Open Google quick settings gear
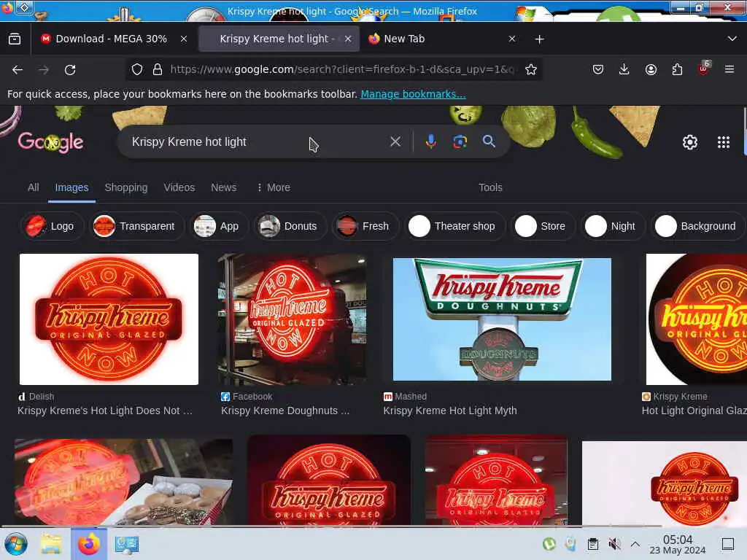Viewport: 747px width, 560px height. click(690, 142)
